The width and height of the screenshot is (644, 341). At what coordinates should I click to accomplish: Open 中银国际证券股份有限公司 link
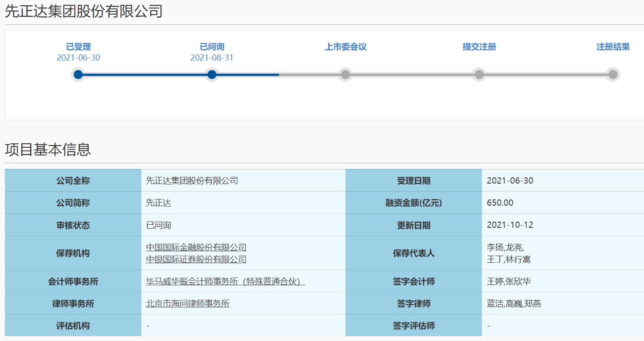click(196, 259)
